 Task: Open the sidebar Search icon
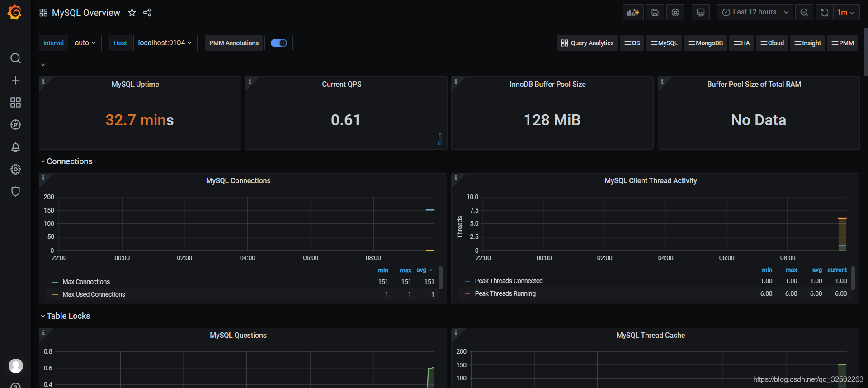15,58
